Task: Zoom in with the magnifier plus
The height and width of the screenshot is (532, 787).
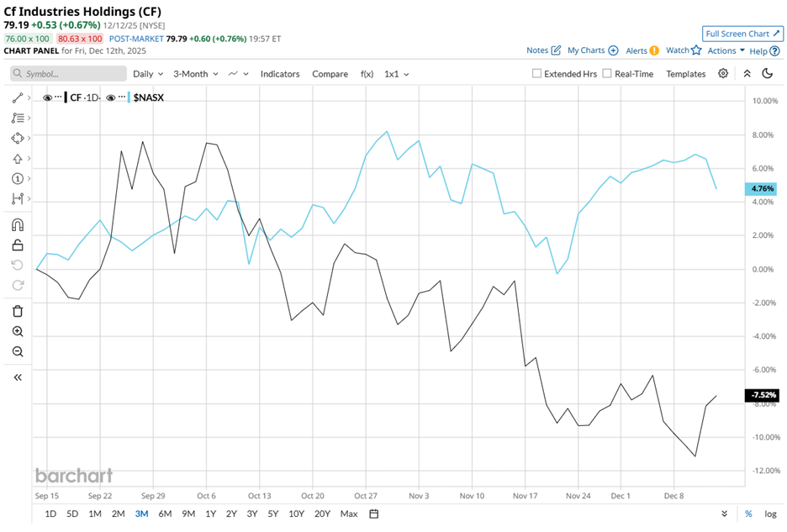Action: coord(18,331)
